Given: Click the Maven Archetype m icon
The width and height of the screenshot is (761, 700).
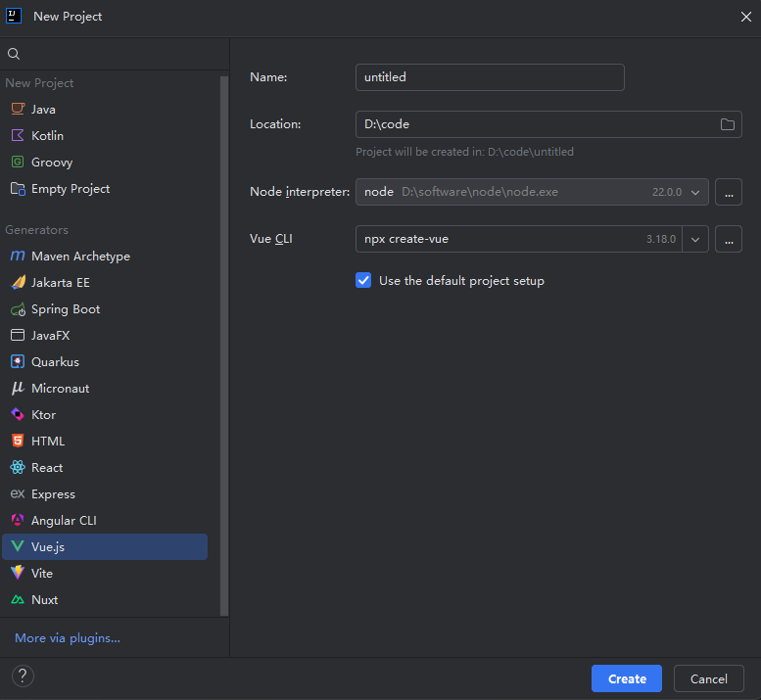Looking at the screenshot, I should click(x=18, y=256).
